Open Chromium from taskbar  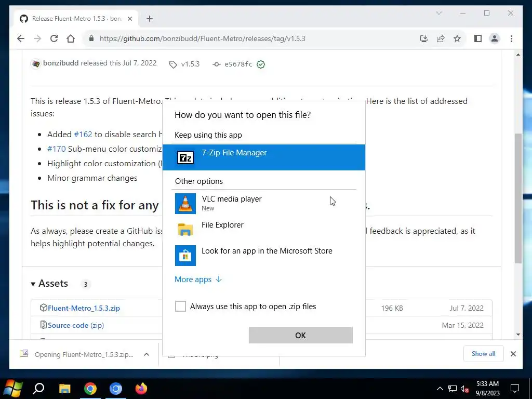click(x=116, y=389)
